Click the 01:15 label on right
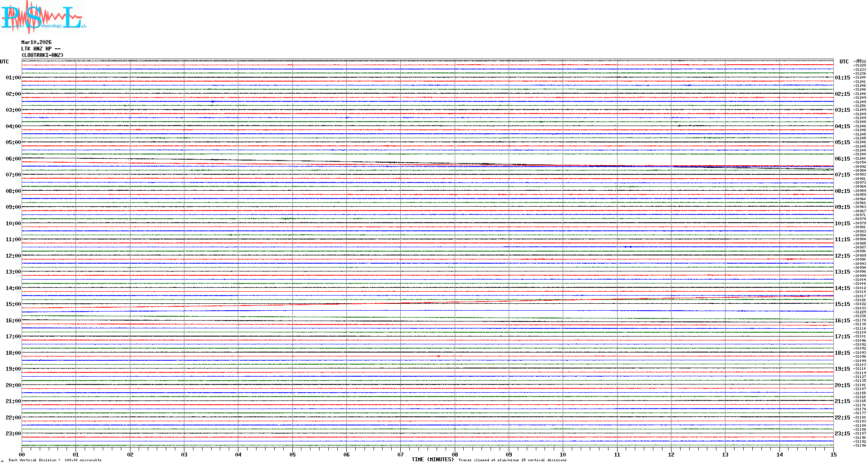 pyautogui.click(x=843, y=78)
